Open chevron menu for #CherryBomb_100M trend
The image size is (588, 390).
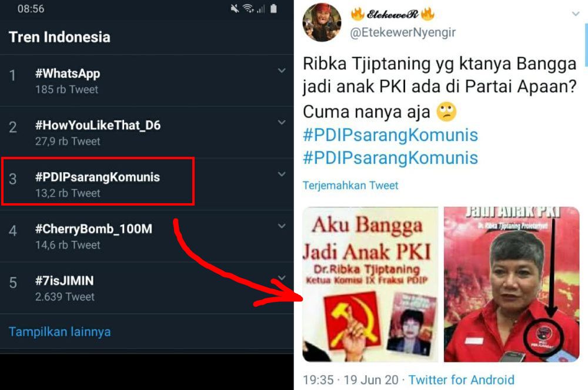pyautogui.click(x=282, y=226)
